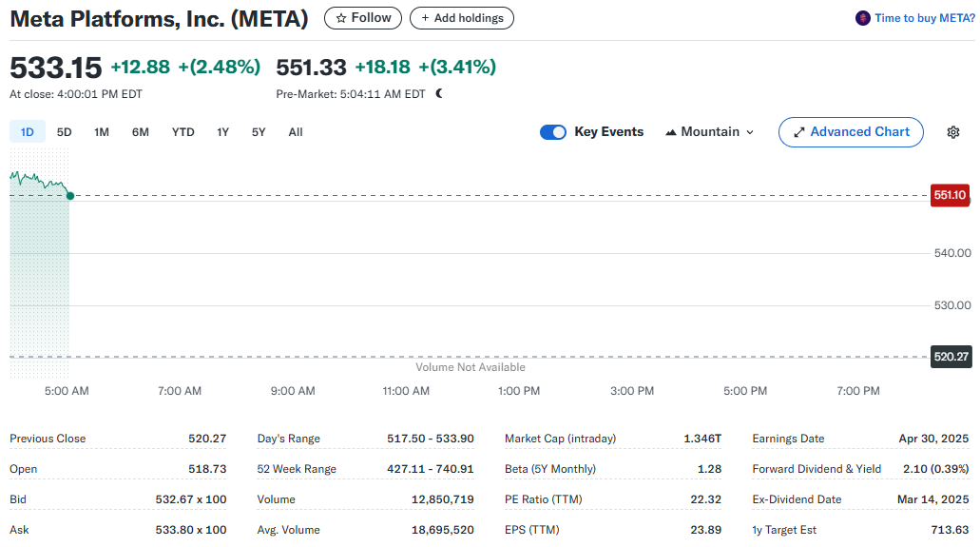Switch chart to 5D range
Screen dimensions: 980x547
click(65, 132)
